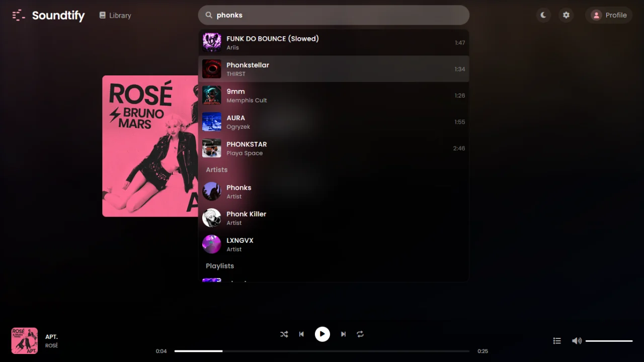
Task: Open settings via the gear icon
Action: [x=566, y=15]
